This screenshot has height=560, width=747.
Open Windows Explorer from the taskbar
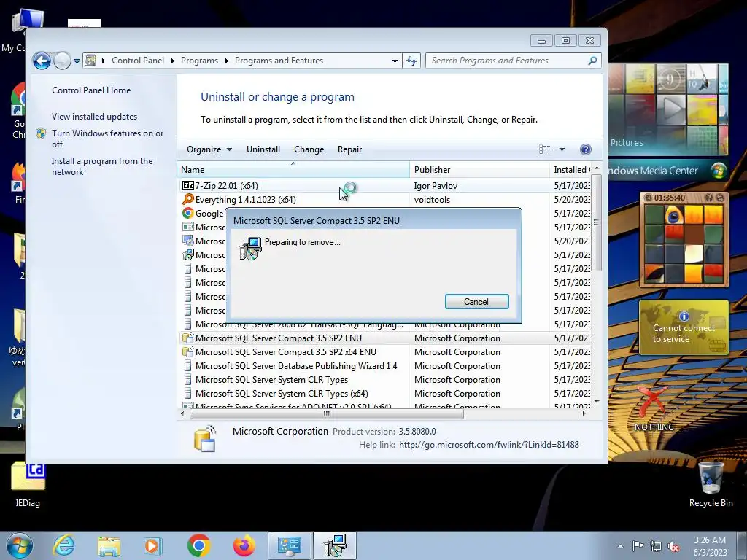(109, 545)
